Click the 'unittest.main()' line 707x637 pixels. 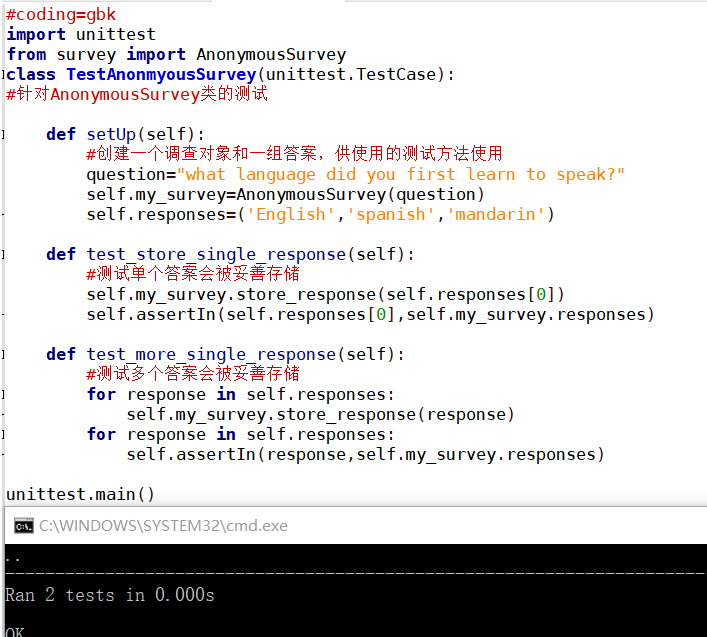[80, 495]
